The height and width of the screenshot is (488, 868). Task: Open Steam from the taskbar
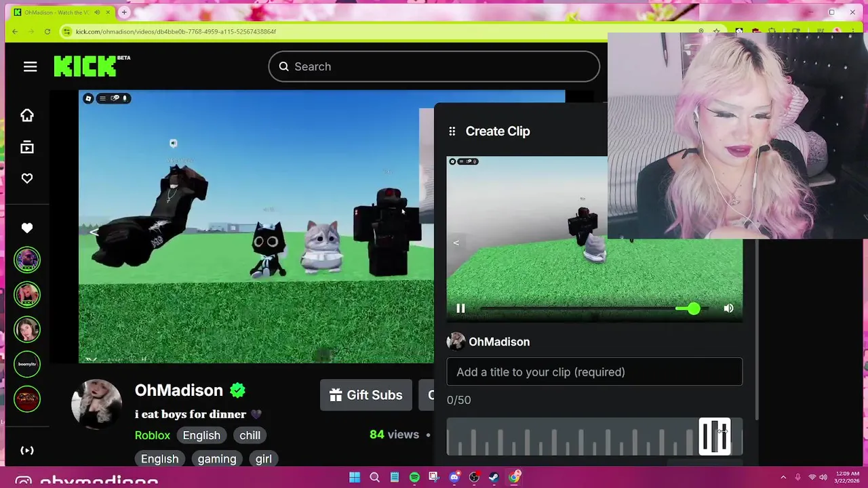(494, 477)
